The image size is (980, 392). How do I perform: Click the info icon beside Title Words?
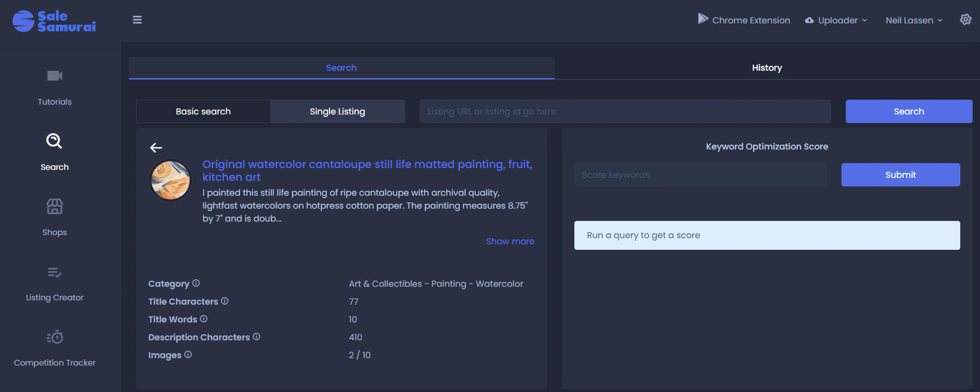click(204, 319)
